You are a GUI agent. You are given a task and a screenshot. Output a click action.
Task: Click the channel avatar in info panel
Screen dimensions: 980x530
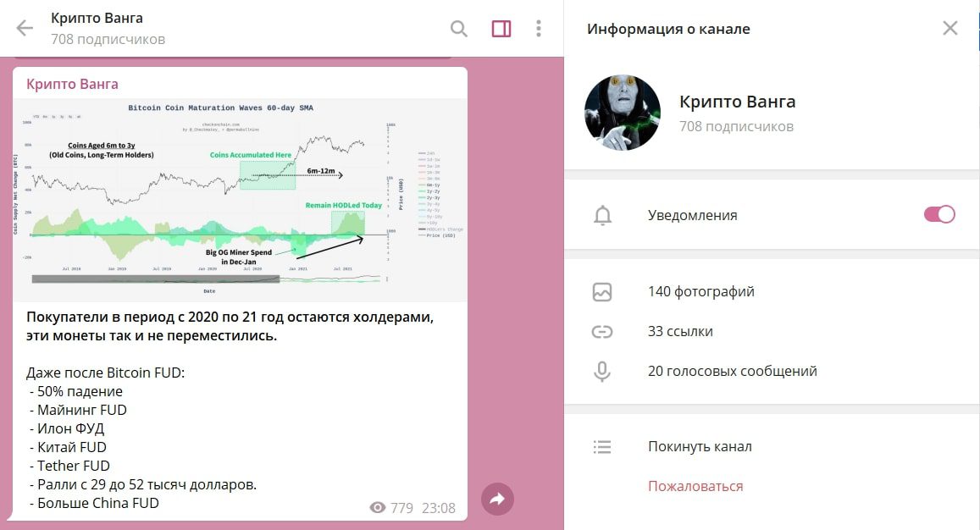point(623,113)
